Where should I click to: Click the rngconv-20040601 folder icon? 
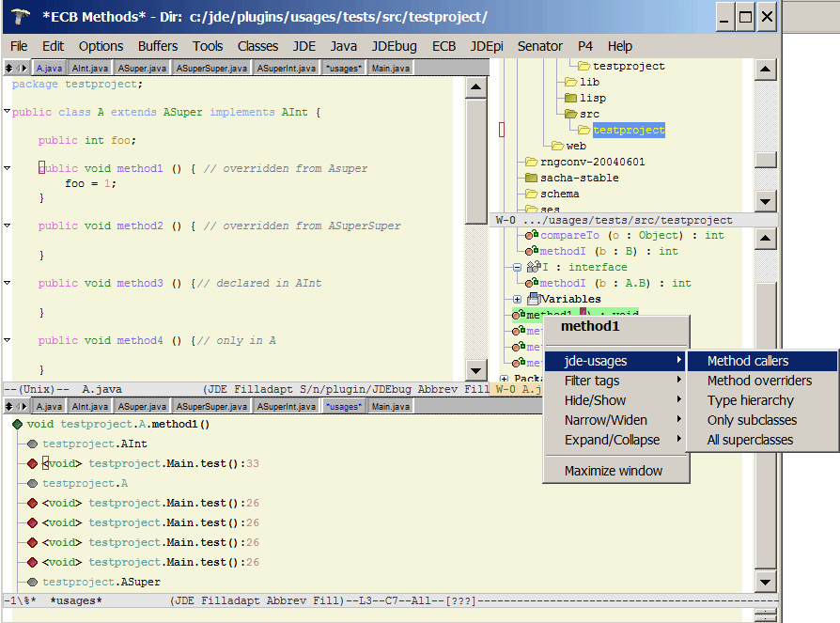pos(531,162)
